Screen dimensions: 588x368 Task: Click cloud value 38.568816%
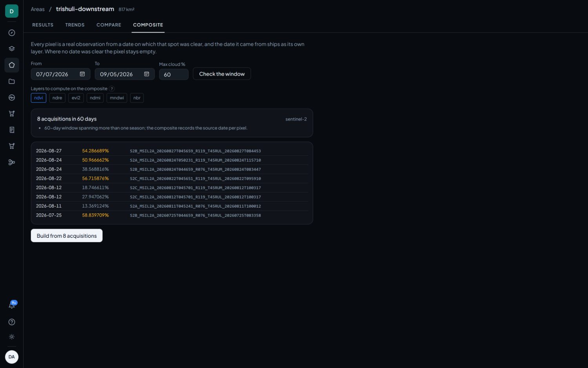pos(96,169)
